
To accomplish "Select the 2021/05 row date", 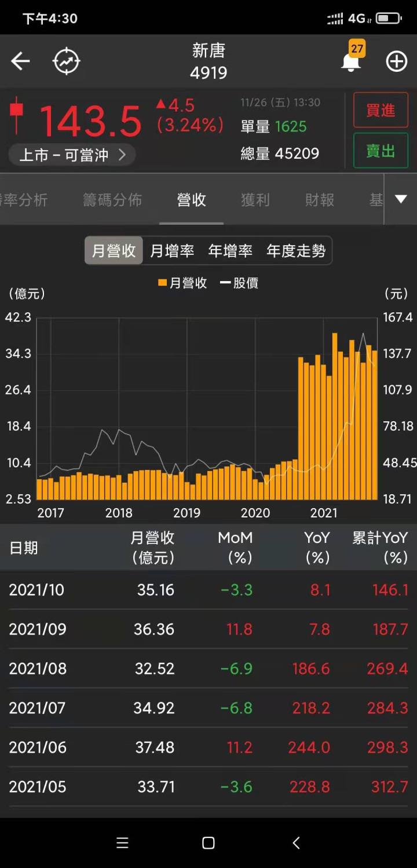I will pyautogui.click(x=38, y=787).
